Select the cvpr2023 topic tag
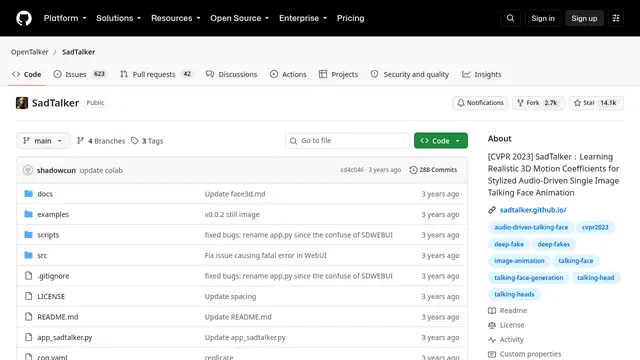This screenshot has height=360, width=640. tap(595, 227)
